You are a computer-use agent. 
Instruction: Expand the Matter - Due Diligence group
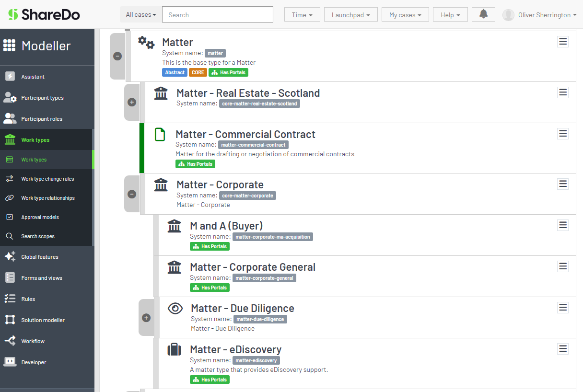point(146,317)
